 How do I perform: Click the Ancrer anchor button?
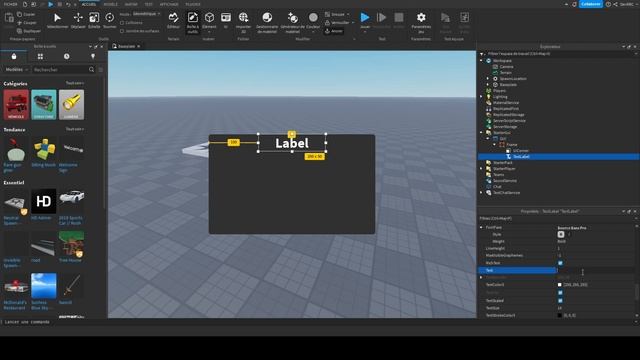334,31
